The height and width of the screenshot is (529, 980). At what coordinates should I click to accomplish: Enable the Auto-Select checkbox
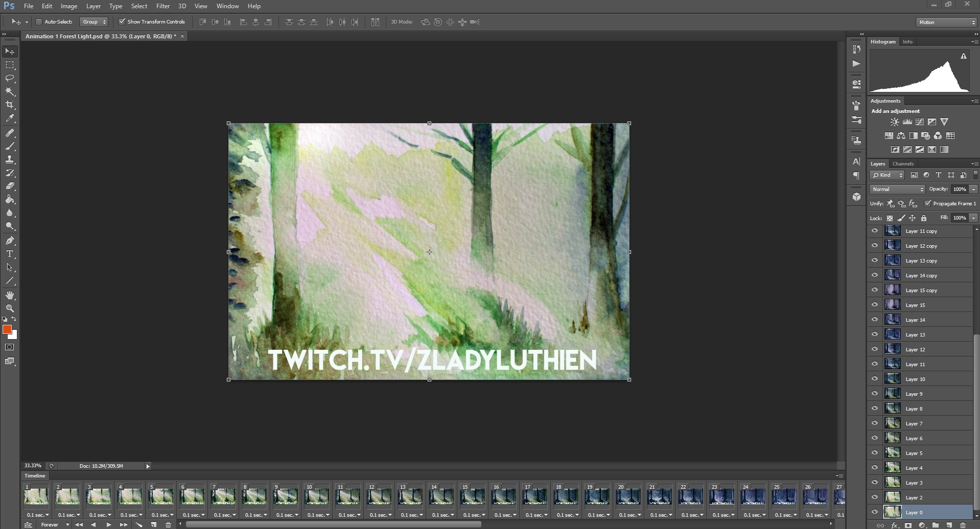pos(38,22)
